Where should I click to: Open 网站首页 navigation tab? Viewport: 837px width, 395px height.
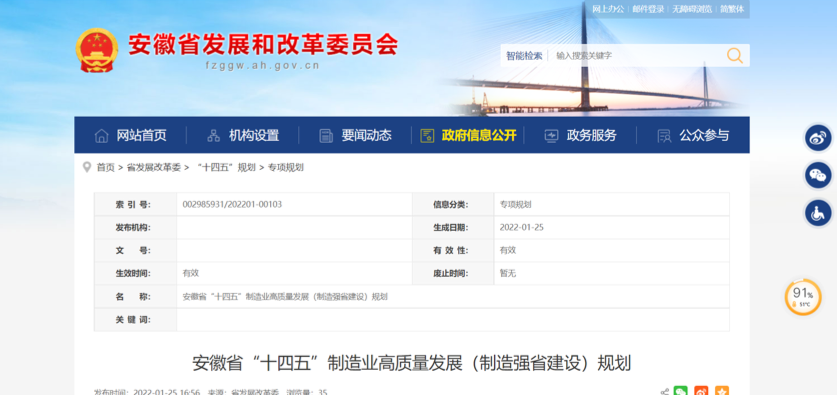[x=141, y=136]
